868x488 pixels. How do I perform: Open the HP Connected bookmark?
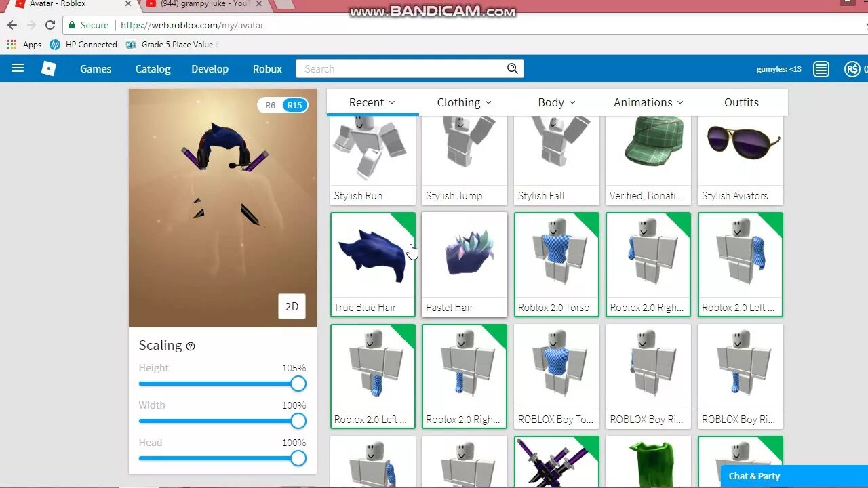(83, 45)
